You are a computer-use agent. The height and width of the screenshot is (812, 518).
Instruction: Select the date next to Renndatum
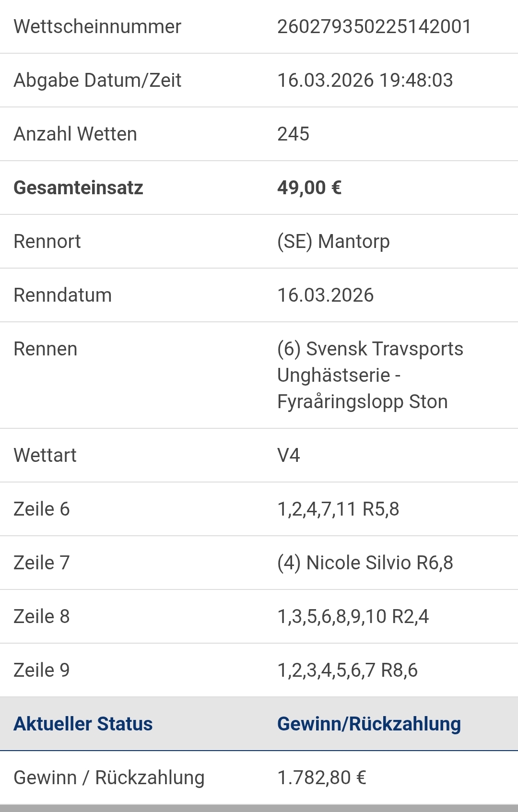[x=325, y=295]
